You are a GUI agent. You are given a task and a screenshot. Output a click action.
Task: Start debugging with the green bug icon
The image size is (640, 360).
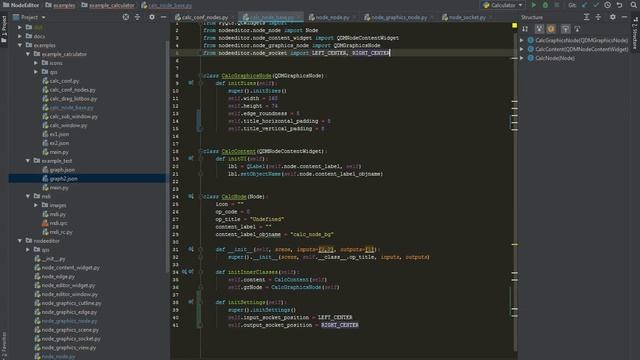545,5
